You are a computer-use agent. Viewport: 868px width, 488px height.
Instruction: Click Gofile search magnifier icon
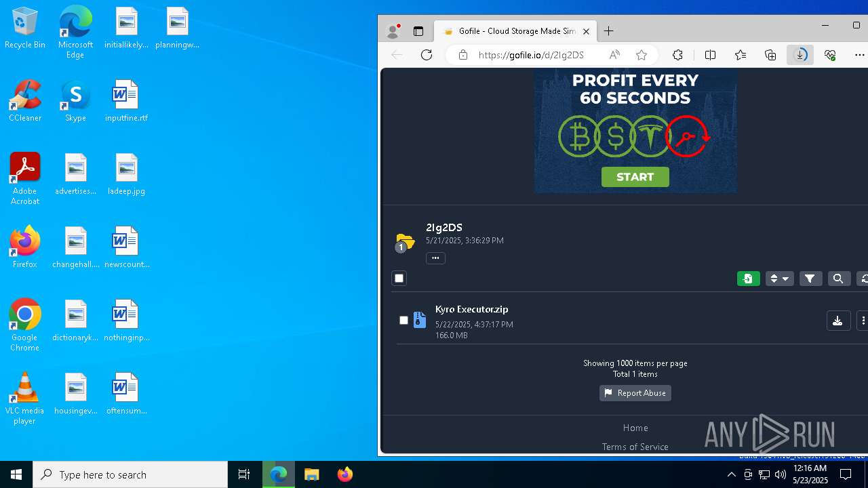pos(838,279)
